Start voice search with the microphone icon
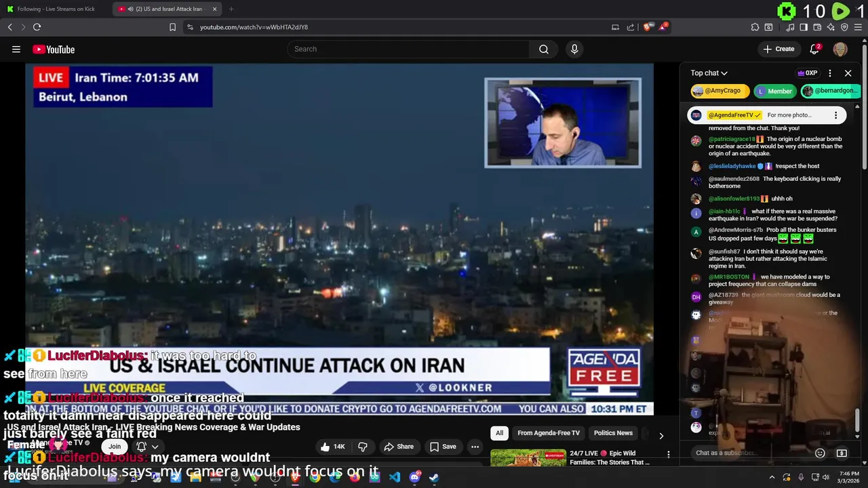The height and width of the screenshot is (488, 868). pos(574,49)
